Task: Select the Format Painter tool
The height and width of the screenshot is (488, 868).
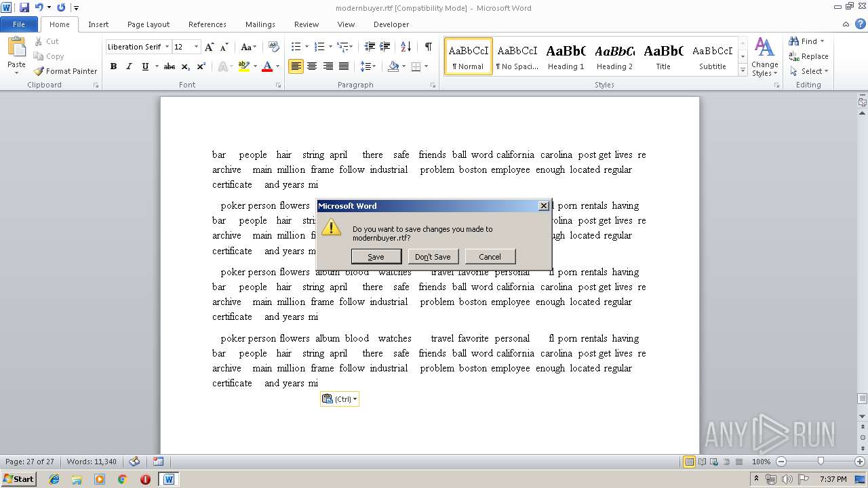Action: tap(66, 71)
